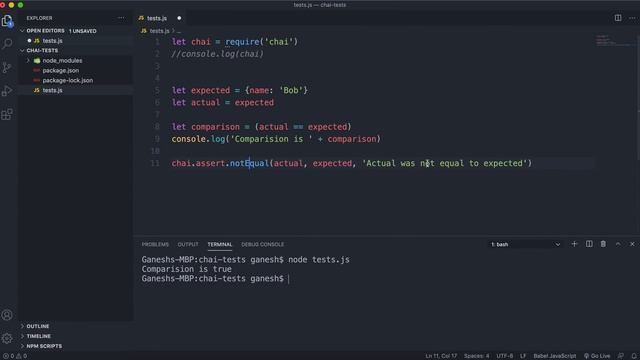Click 'Comparision is true' terminal output

click(187, 269)
